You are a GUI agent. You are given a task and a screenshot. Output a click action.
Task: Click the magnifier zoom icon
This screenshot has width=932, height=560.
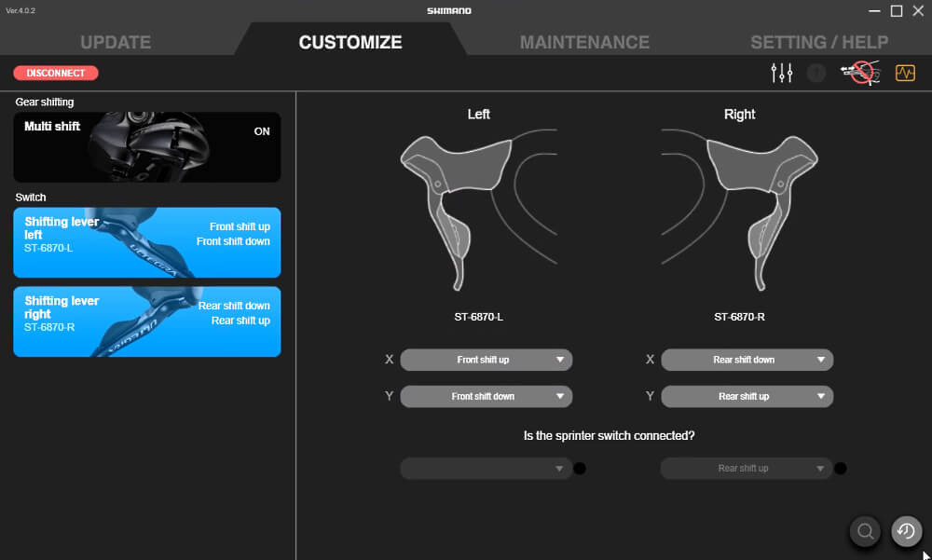pyautogui.click(x=864, y=531)
